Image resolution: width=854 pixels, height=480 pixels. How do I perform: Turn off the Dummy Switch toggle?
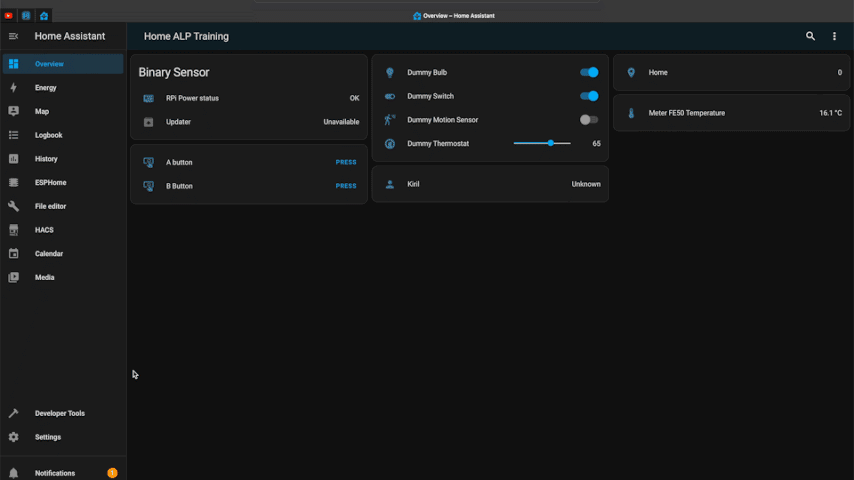click(589, 96)
